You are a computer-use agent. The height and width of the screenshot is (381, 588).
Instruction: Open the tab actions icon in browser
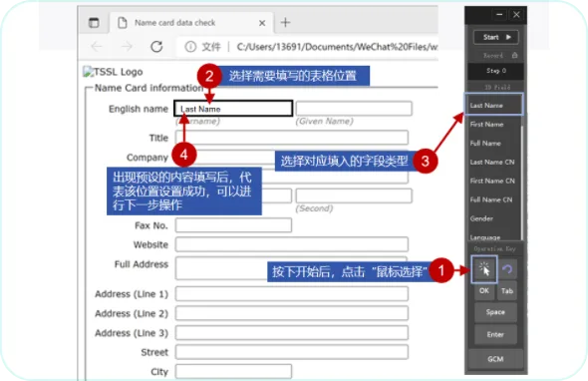(94, 23)
